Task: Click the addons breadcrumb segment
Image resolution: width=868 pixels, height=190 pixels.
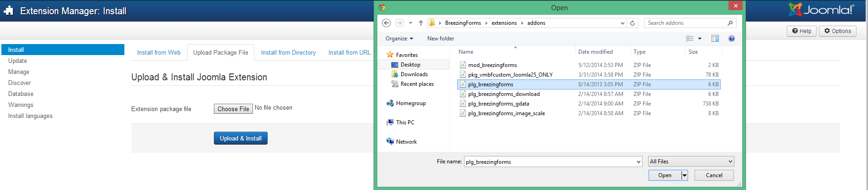Action: coord(536,23)
